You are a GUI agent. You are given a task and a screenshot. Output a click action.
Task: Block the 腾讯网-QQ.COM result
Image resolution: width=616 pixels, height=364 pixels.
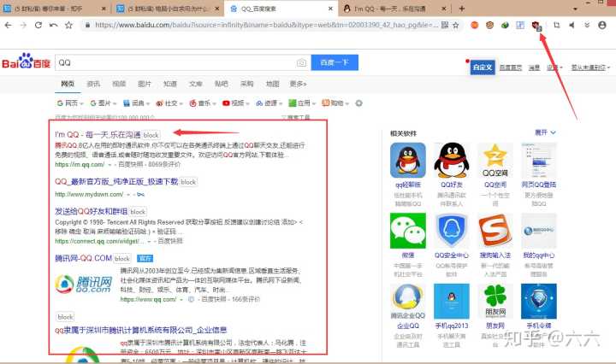[122, 259]
